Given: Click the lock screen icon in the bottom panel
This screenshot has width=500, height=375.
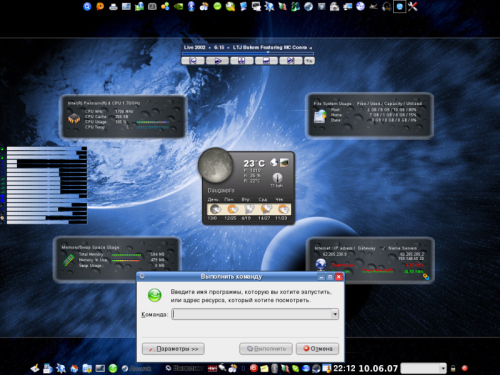Looking at the screenshot, I should pos(453,368).
